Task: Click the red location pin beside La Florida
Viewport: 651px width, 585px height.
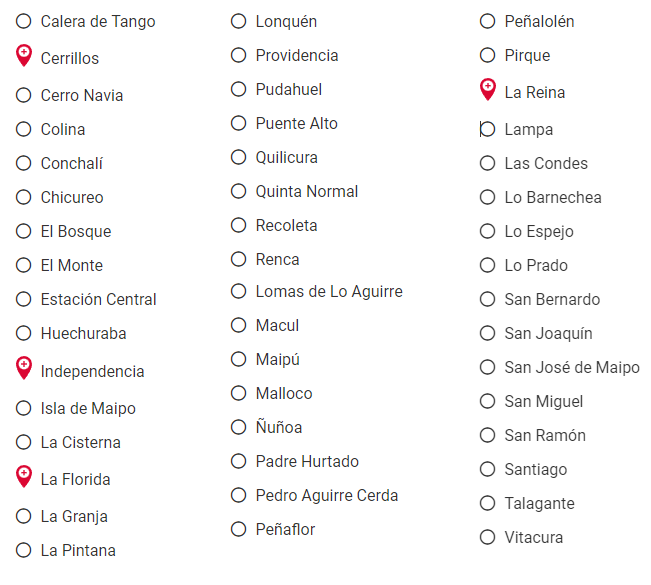Action: 24,477
